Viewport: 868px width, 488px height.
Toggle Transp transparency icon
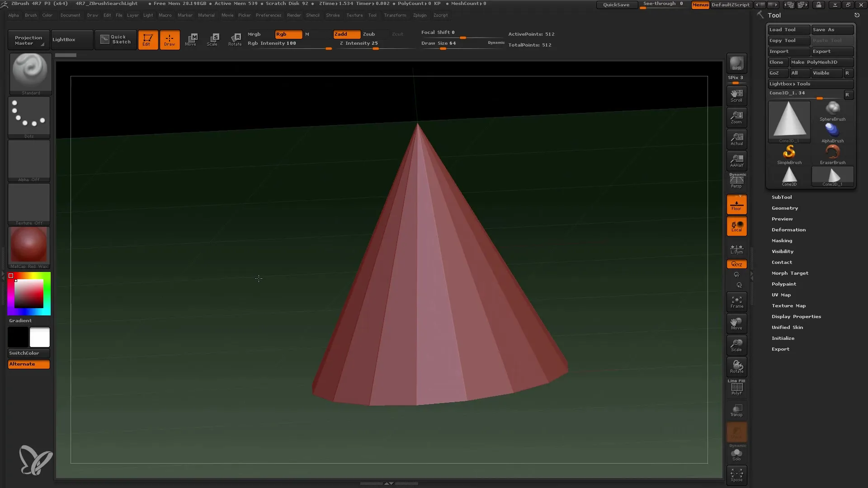(736, 410)
